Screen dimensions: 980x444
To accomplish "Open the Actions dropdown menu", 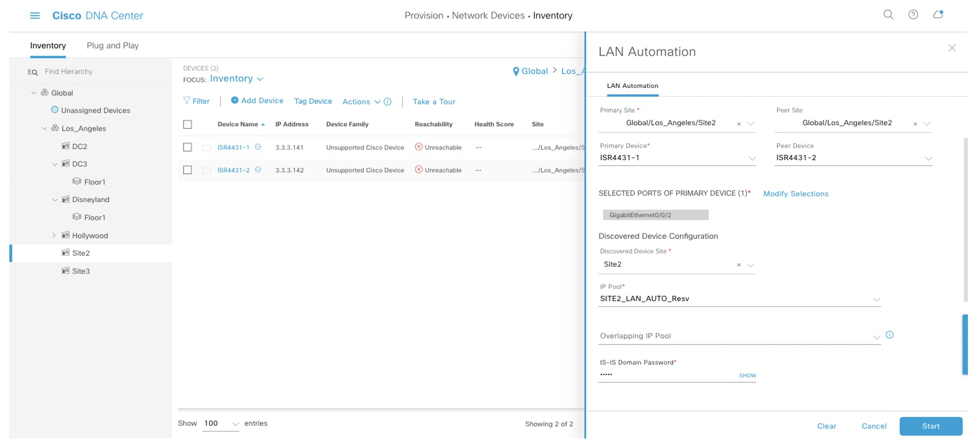I will (x=361, y=102).
